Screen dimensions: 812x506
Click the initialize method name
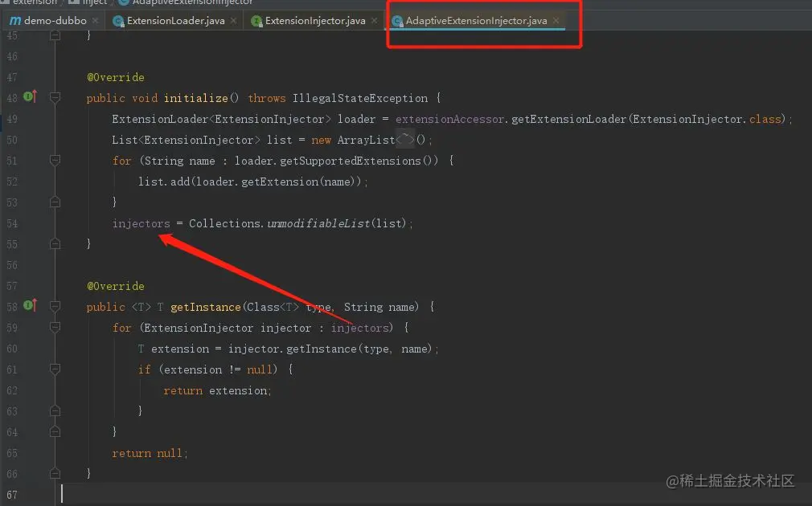pyautogui.click(x=195, y=98)
